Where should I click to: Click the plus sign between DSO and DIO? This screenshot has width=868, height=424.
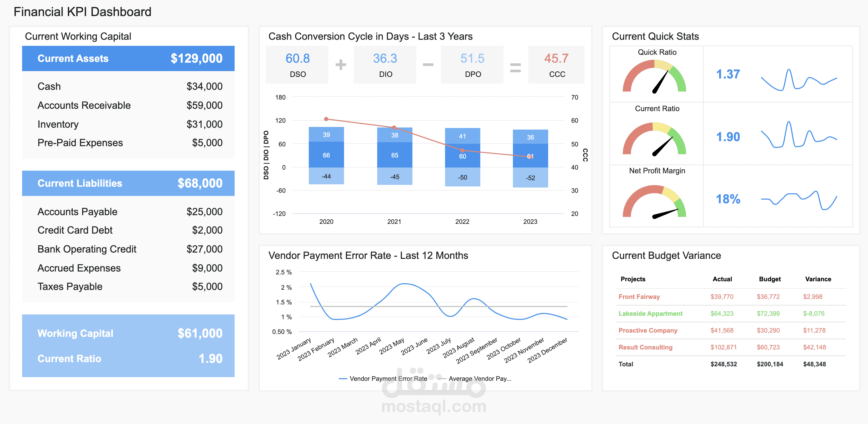[x=341, y=65]
